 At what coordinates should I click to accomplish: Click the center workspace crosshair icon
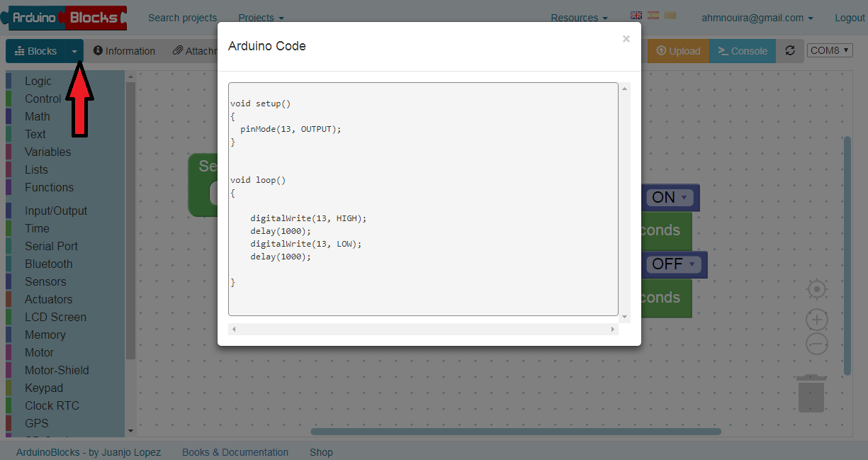(x=816, y=289)
